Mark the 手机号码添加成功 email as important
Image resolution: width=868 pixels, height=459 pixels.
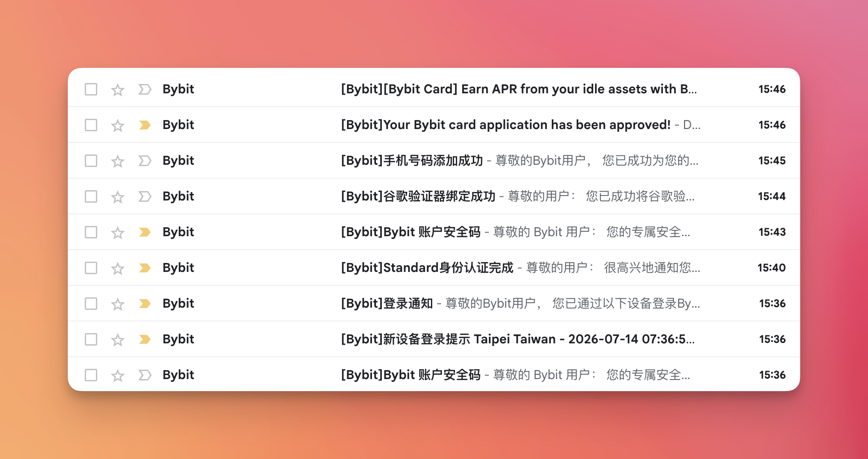pyautogui.click(x=145, y=161)
